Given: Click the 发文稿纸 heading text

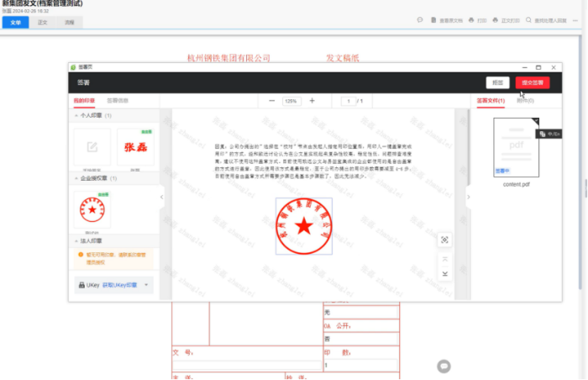Looking at the screenshot, I should [343, 58].
